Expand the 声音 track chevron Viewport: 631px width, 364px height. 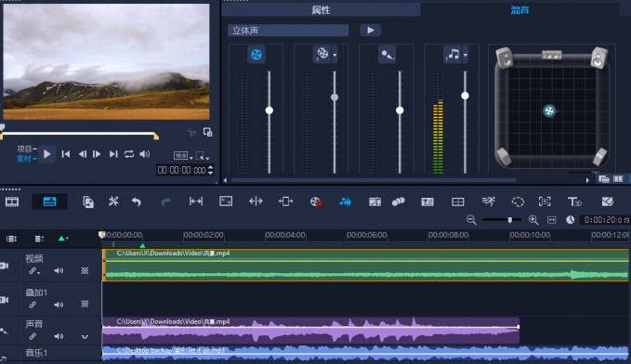click(85, 337)
